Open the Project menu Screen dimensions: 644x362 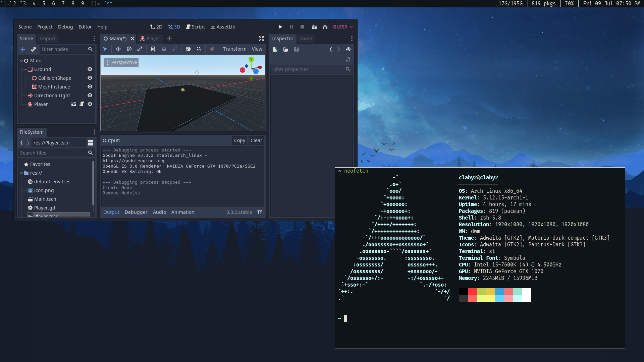(45, 27)
